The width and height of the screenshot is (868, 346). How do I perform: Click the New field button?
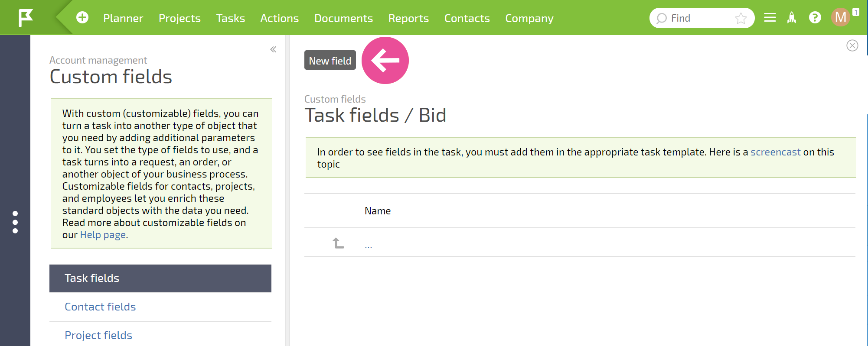pyautogui.click(x=330, y=60)
